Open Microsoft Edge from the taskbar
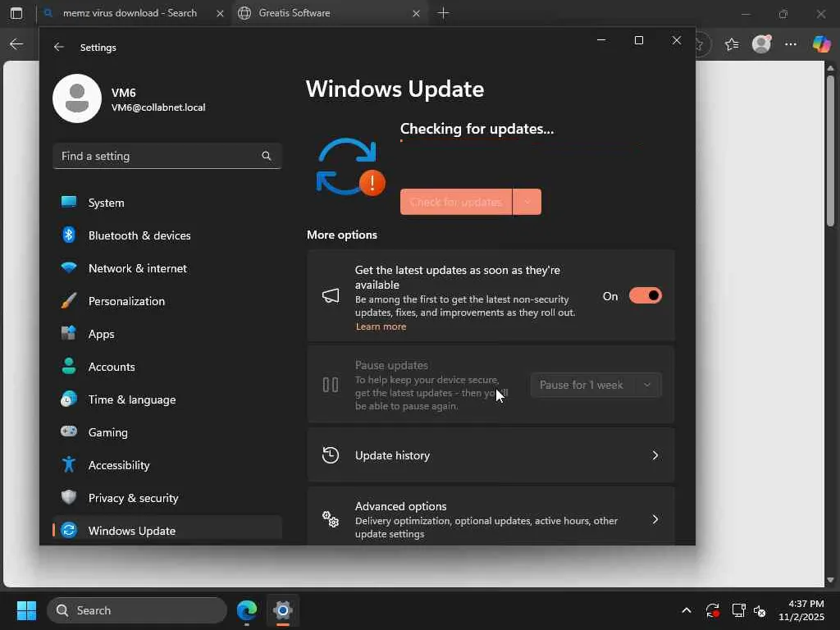Image resolution: width=840 pixels, height=630 pixels. [x=247, y=610]
